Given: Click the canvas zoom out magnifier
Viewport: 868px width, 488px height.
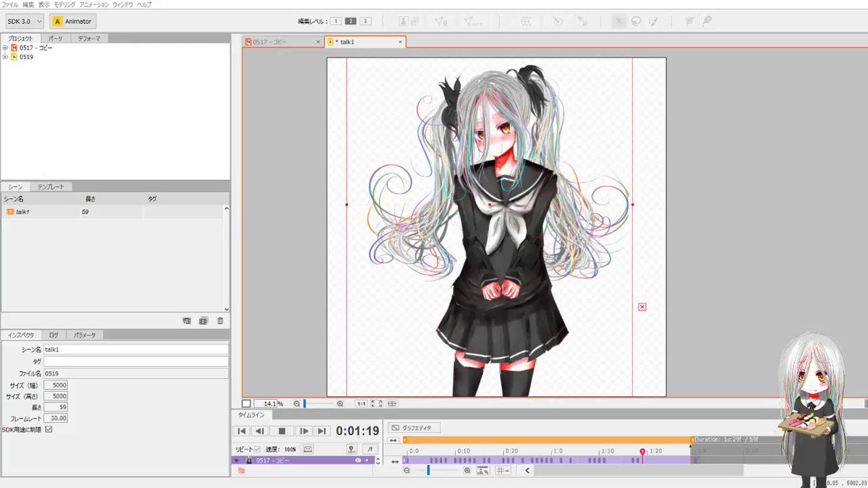Looking at the screenshot, I should tap(297, 403).
